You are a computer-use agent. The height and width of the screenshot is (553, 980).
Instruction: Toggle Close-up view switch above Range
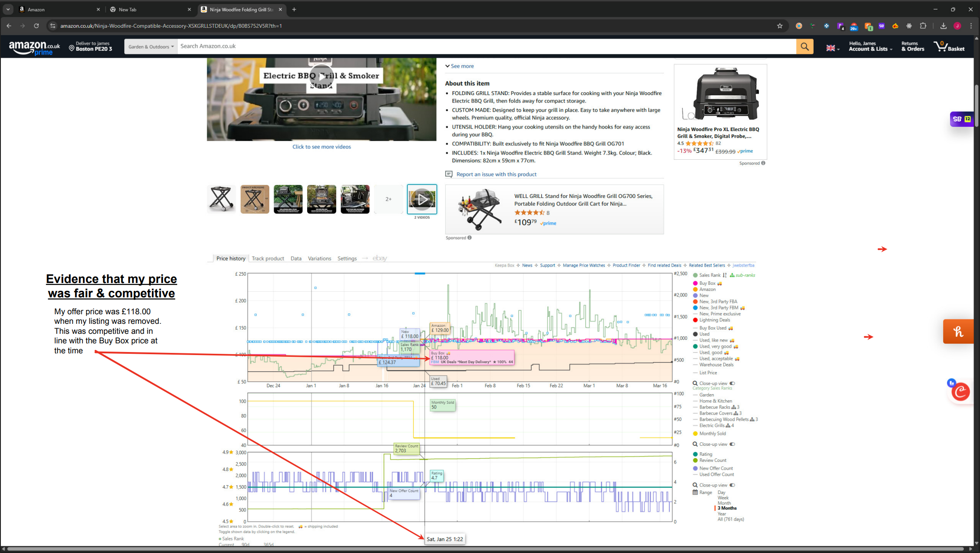732,485
